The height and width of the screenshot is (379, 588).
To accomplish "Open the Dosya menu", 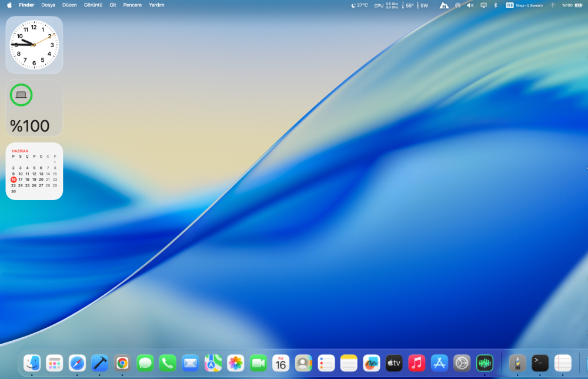I will point(48,5).
